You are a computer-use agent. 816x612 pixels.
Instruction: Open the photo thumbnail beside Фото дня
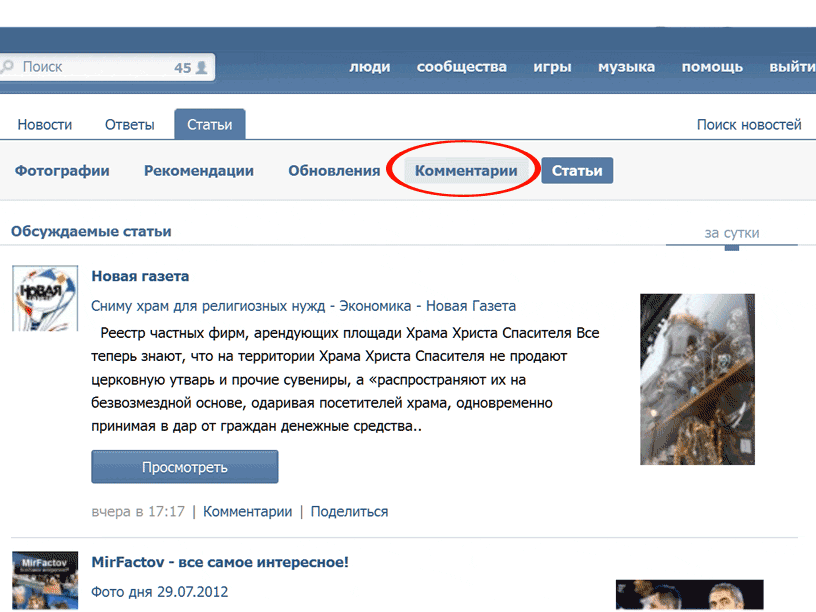point(690,595)
